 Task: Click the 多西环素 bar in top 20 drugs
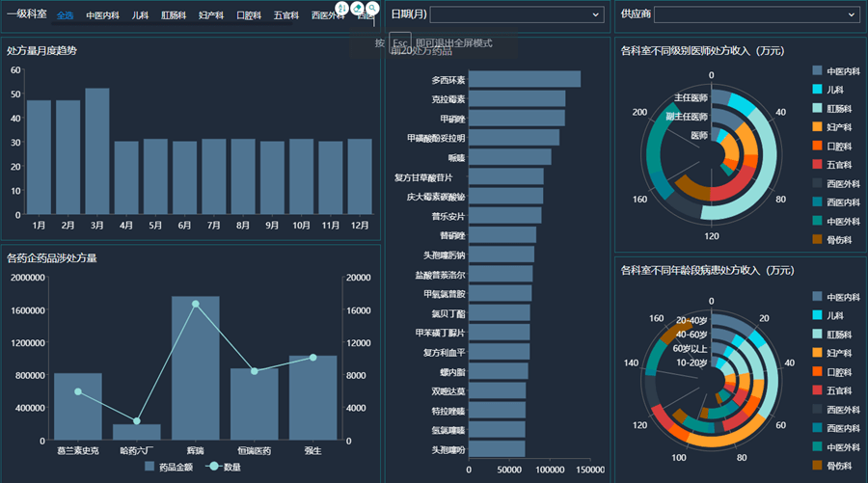524,79
